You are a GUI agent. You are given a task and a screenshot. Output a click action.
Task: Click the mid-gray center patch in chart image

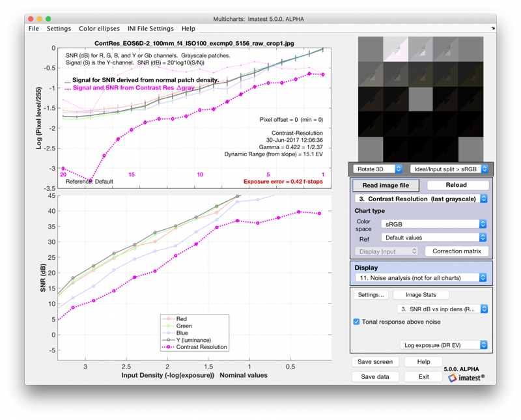421,99
